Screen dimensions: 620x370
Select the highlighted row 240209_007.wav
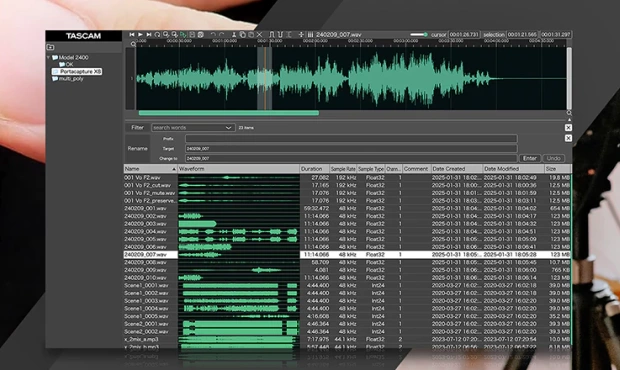347,255
